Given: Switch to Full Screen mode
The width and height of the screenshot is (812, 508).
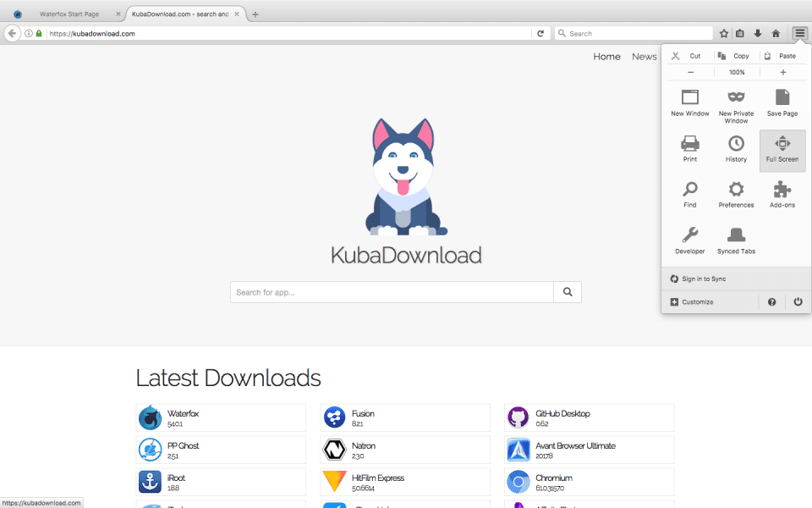Looking at the screenshot, I should coord(782,151).
